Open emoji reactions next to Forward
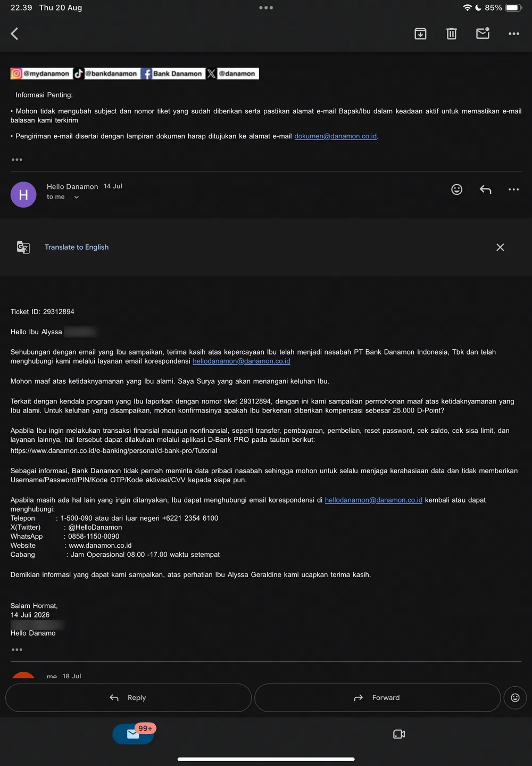 [x=515, y=697]
